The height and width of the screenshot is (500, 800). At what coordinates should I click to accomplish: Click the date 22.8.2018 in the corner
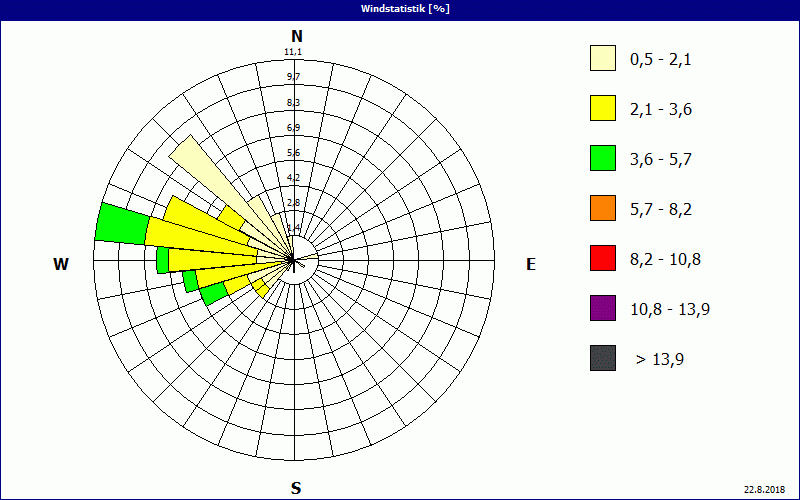pos(768,490)
